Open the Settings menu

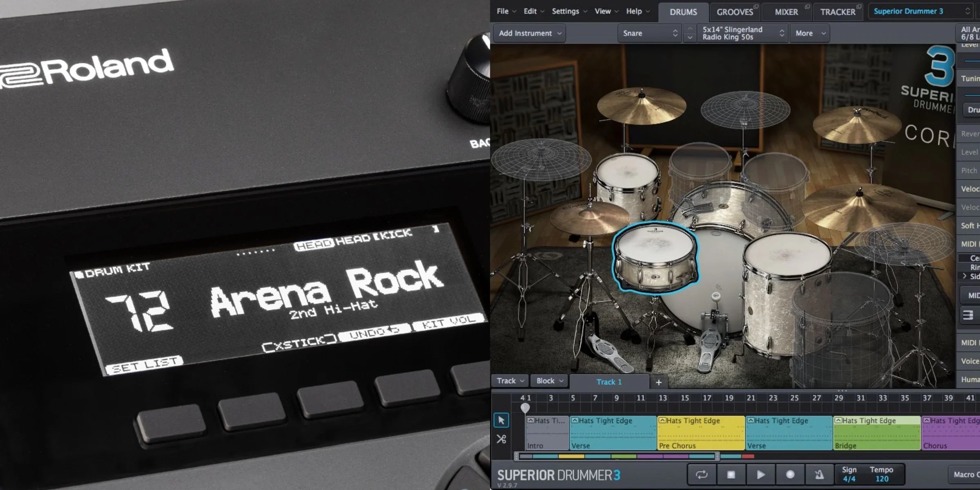(x=569, y=11)
